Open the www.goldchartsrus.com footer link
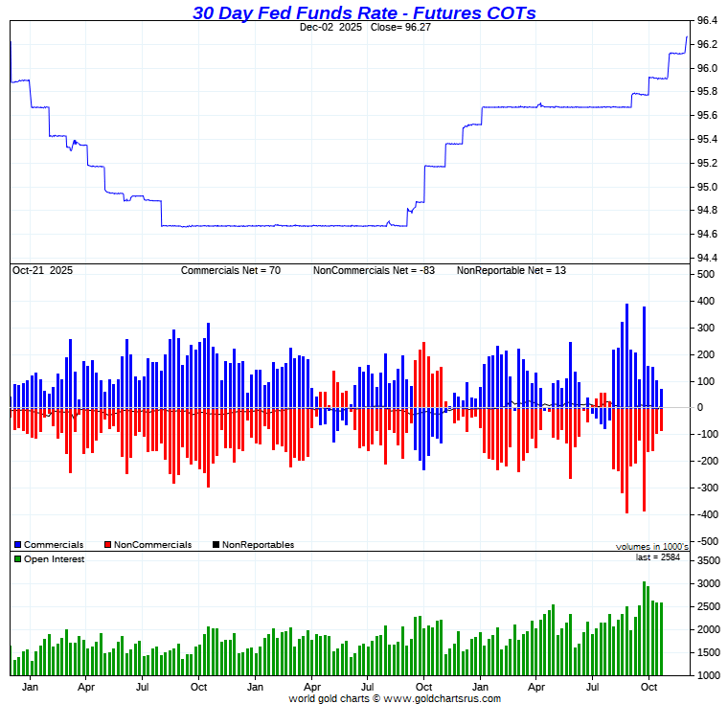 coord(442,698)
